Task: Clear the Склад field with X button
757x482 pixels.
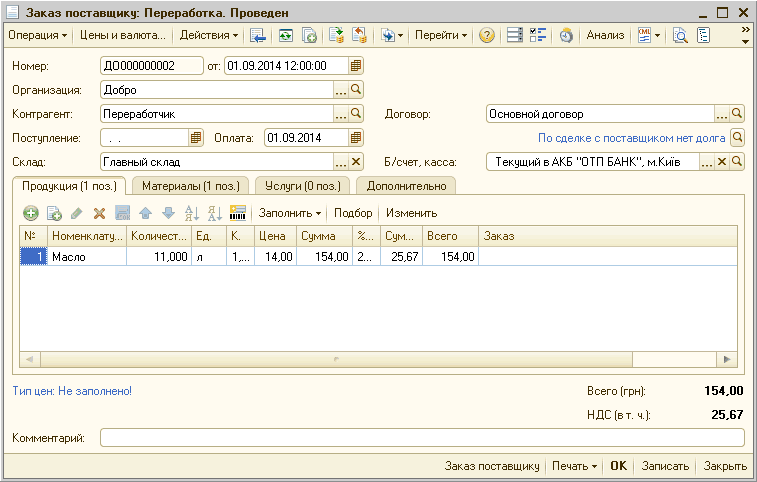Action: (356, 162)
